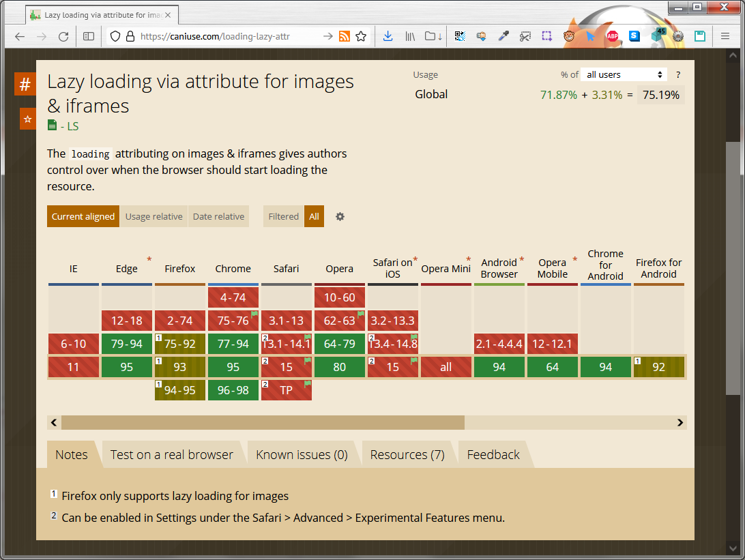Image resolution: width=745 pixels, height=560 pixels.
Task: Click the gear extension in the toolbar
Action: pyautogui.click(x=678, y=36)
